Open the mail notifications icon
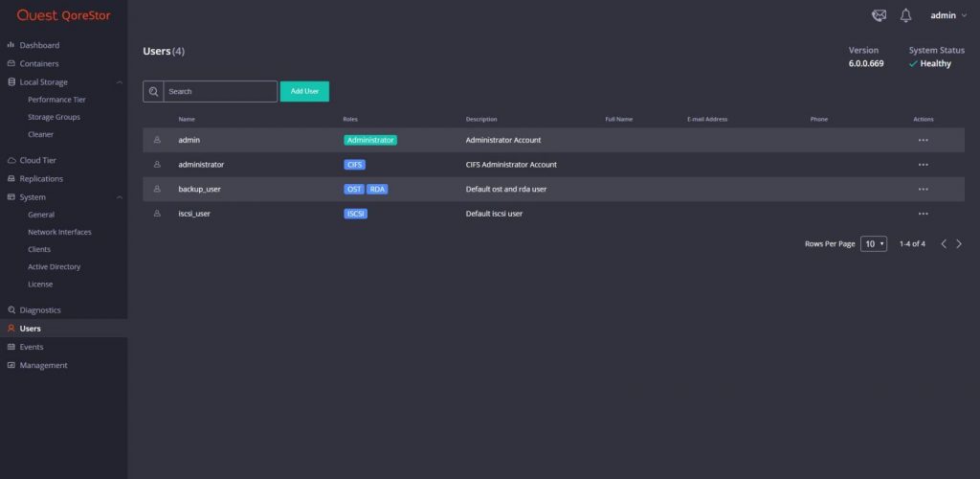 click(879, 15)
